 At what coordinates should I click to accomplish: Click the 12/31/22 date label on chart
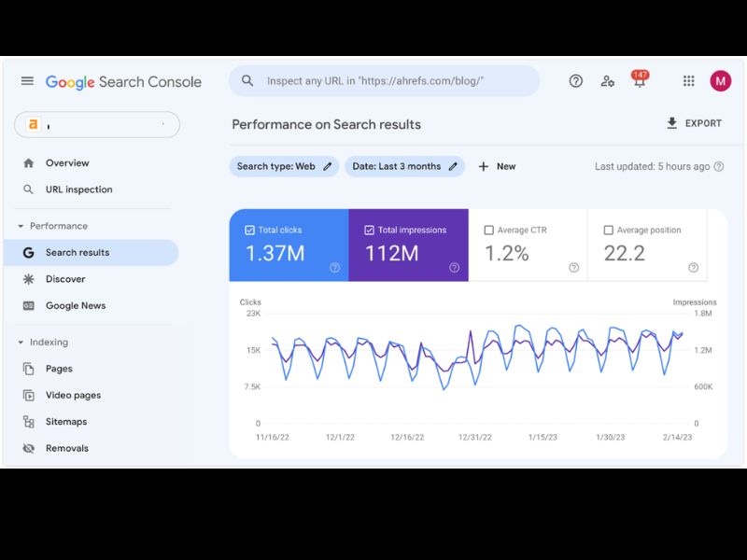click(x=475, y=437)
